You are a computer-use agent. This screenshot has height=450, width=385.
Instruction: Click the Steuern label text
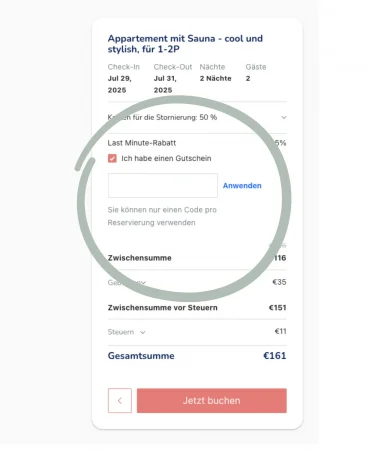click(x=121, y=332)
